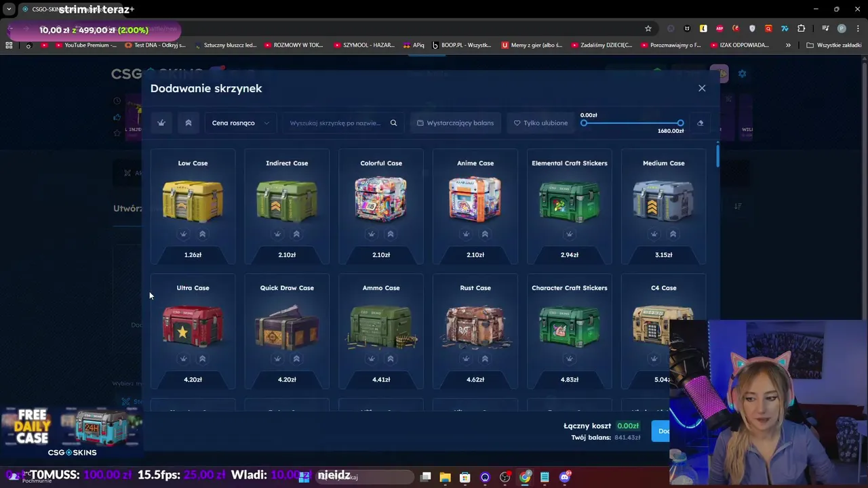
Task: Click the settings gear on the CSGO-Skins page
Action: [x=742, y=73]
